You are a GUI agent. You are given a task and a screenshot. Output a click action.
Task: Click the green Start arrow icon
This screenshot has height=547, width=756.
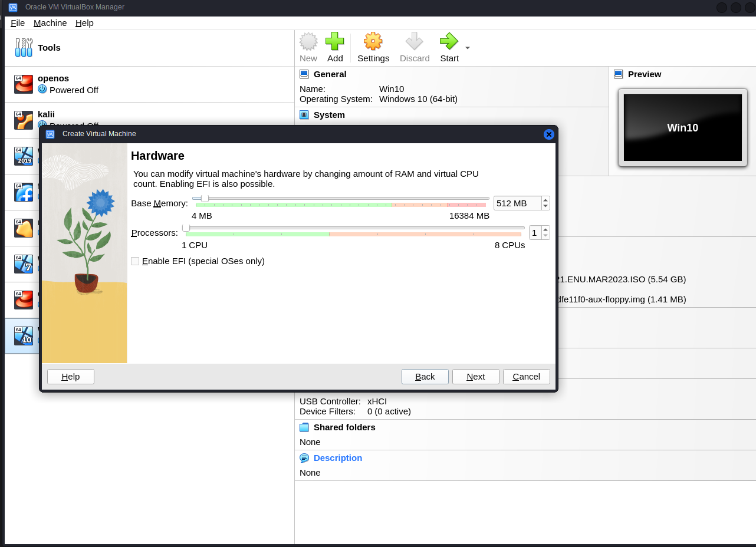(x=449, y=42)
